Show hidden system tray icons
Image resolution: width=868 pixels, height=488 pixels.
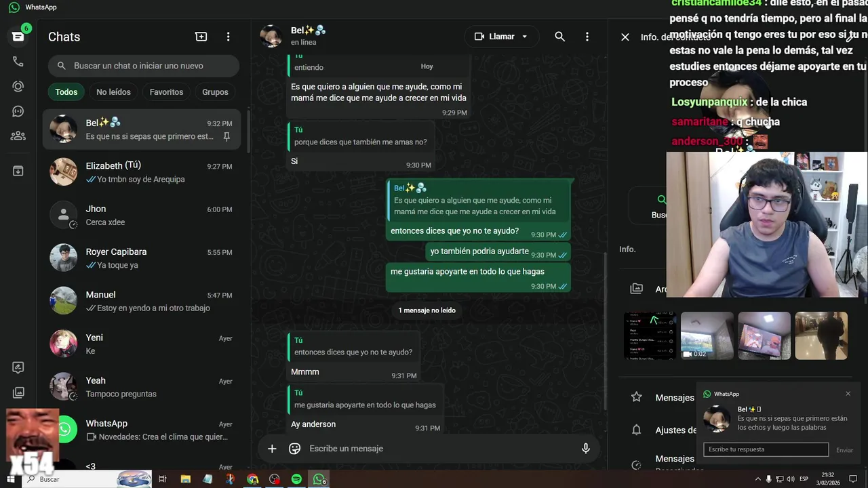pyautogui.click(x=758, y=479)
